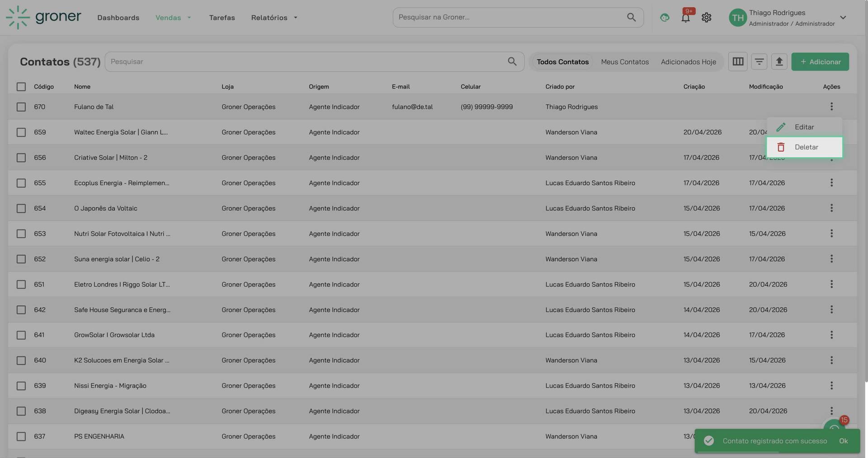Open actions menu for Fulano de Tal
Image resolution: width=868 pixels, height=458 pixels.
(831, 107)
